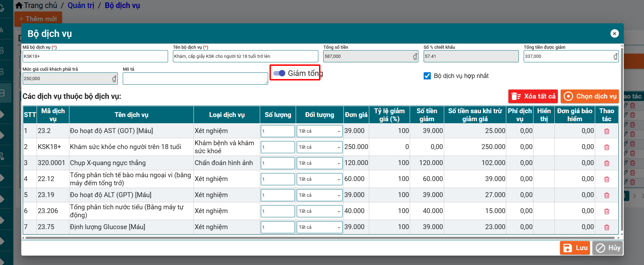The height and width of the screenshot is (265, 644).
Task: Click the Phí dịch vụ column header
Action: click(520, 115)
